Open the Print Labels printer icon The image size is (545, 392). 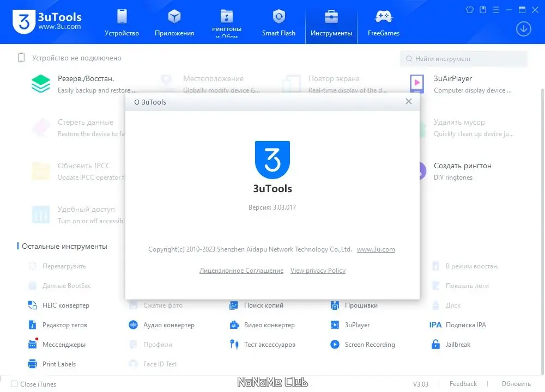click(x=32, y=364)
